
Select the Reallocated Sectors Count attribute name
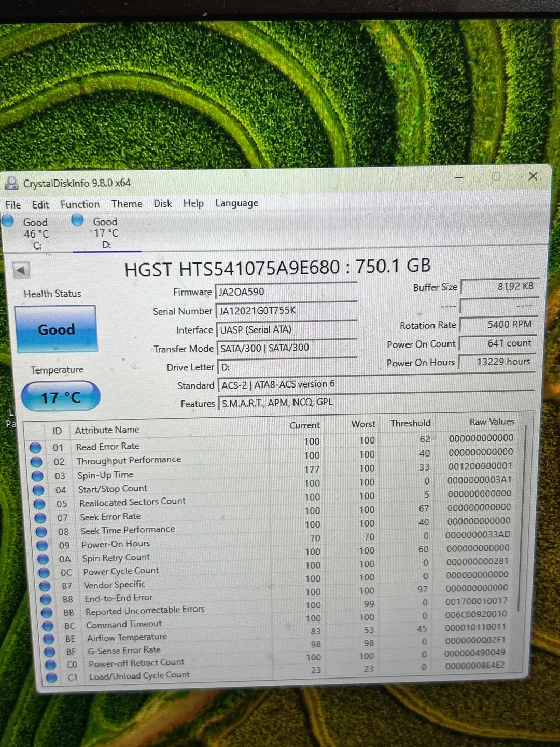(x=132, y=502)
